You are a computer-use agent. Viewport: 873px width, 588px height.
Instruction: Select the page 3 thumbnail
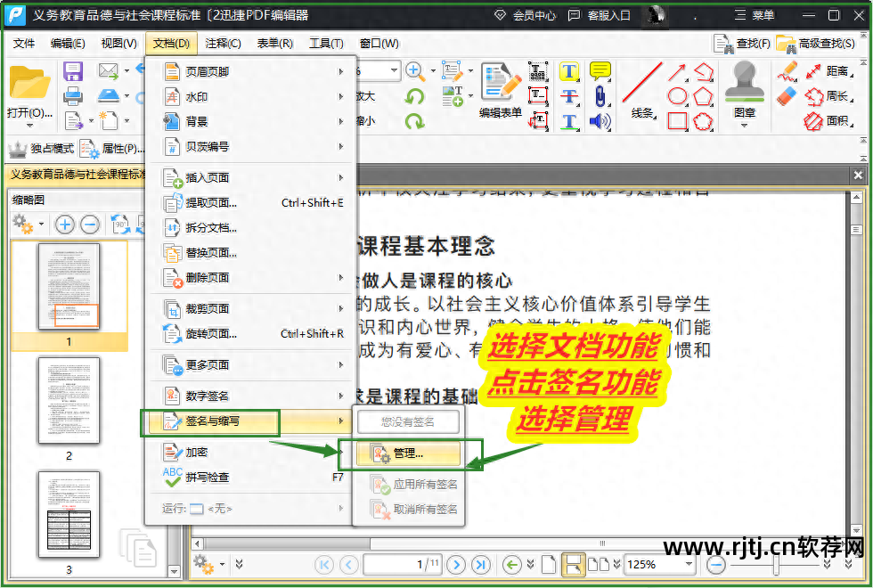[69, 515]
